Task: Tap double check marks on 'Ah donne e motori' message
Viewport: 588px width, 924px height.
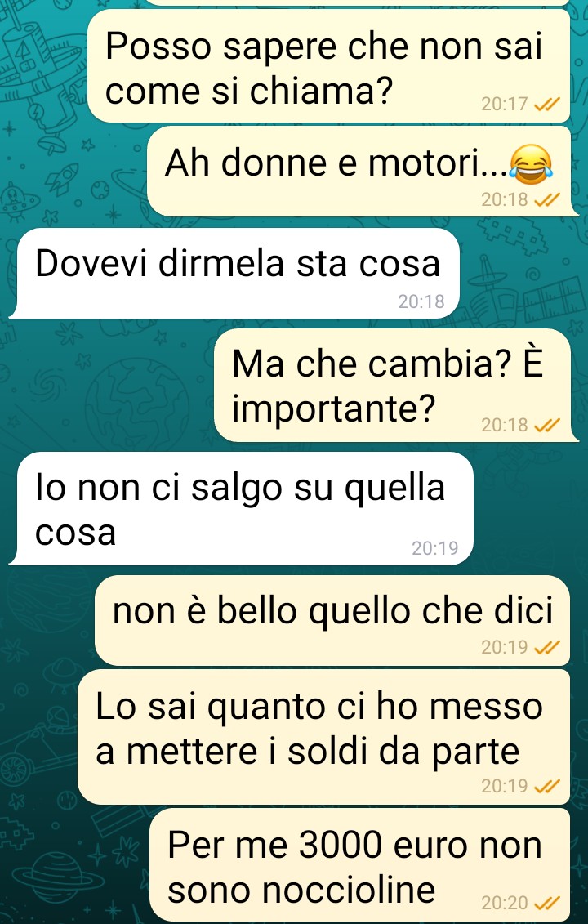Action: 546,200
